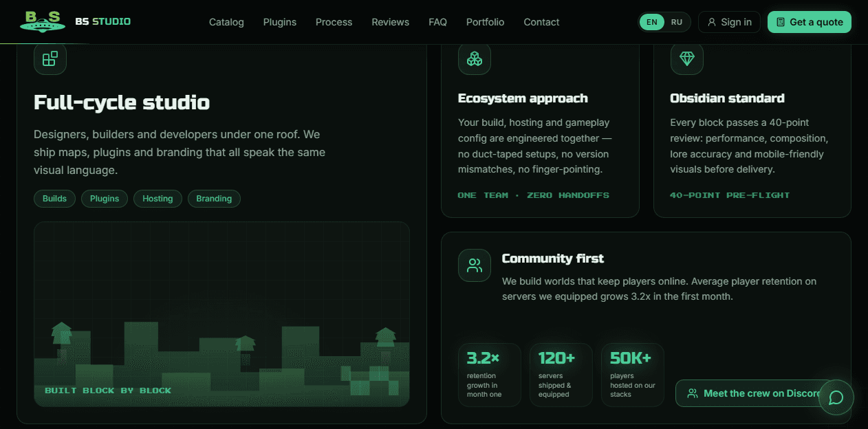Click the Ecosystem approach heading

coord(523,98)
